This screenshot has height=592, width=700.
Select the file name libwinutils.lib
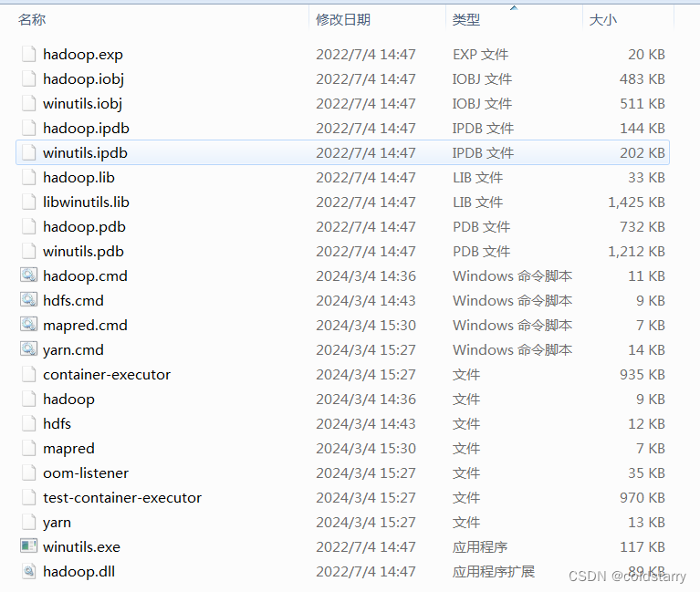(x=86, y=203)
